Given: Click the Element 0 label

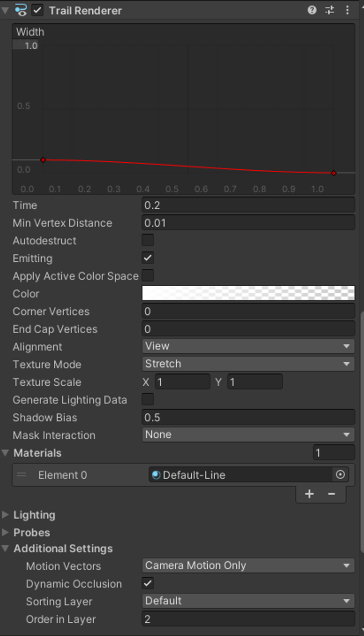Looking at the screenshot, I should tap(63, 475).
